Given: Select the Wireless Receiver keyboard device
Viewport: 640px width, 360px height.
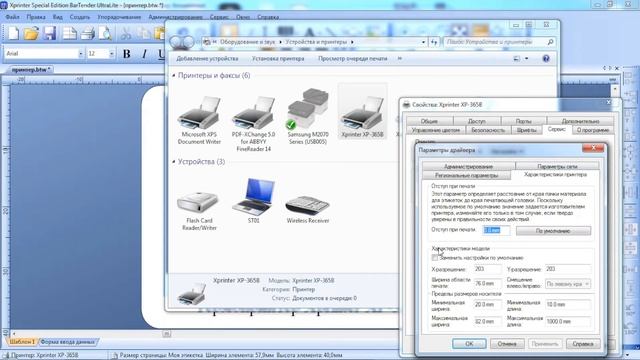Looking at the screenshot, I should [x=308, y=209].
